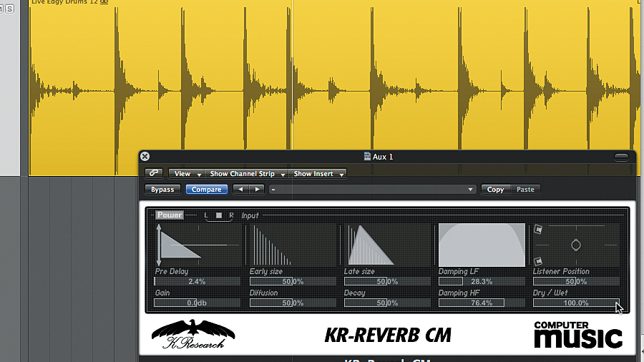Go to previous preset arrow

click(x=240, y=189)
